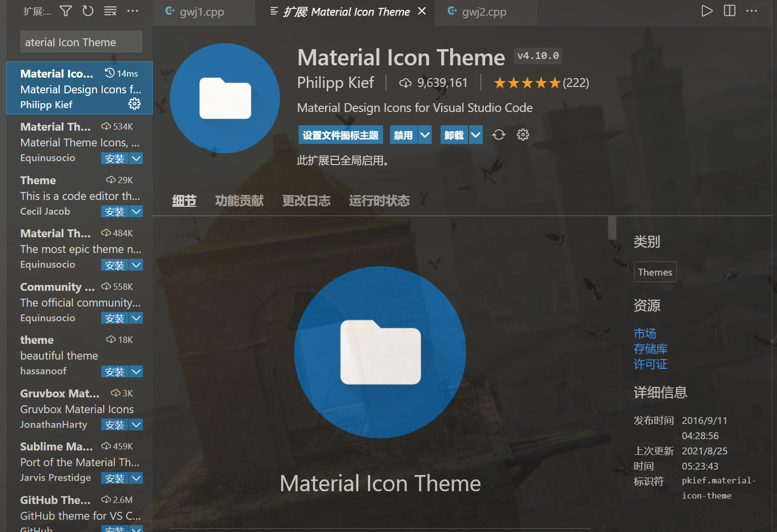Expand install dropdown for Sublime Material
777x532 pixels.
click(x=137, y=478)
